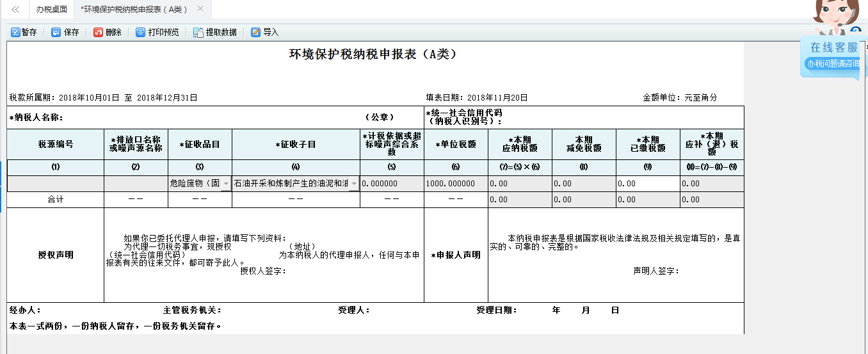
Task: Click the red 删除 delete icon
Action: click(98, 32)
